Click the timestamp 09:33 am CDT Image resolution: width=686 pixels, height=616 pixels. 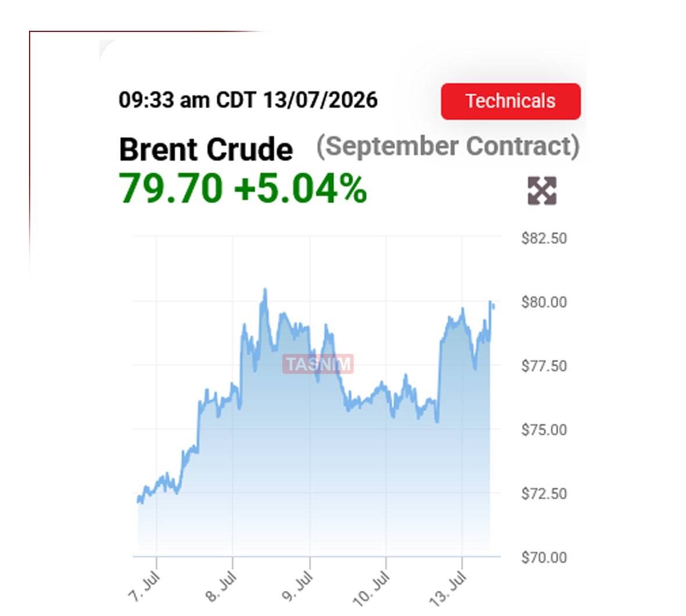[x=187, y=100]
